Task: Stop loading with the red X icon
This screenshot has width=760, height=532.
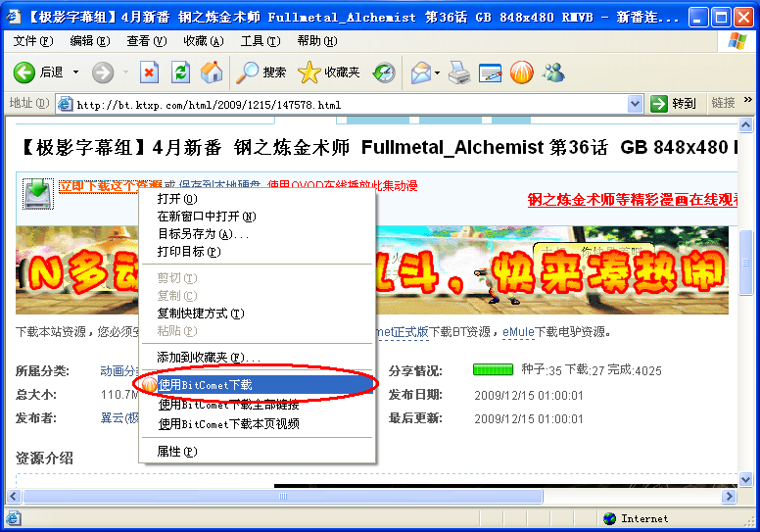Action: click(x=149, y=73)
